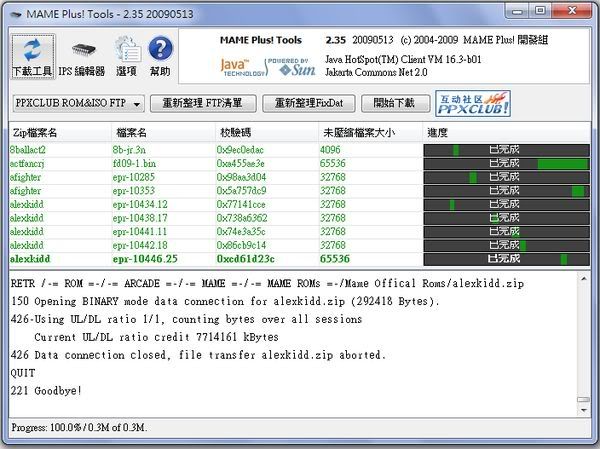Click the QUIT log line
Screen dimensions: 600x449
tap(23, 373)
